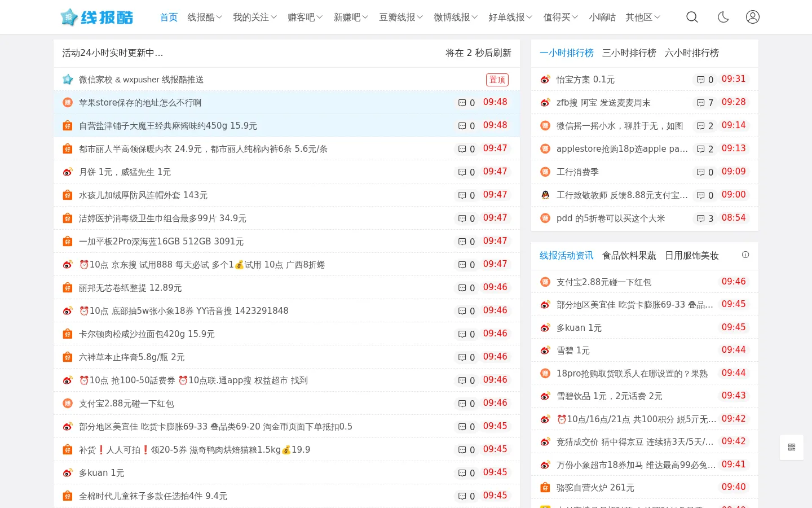
Task: Click comment icon for zfb搜 阿宝
Action: tap(701, 103)
